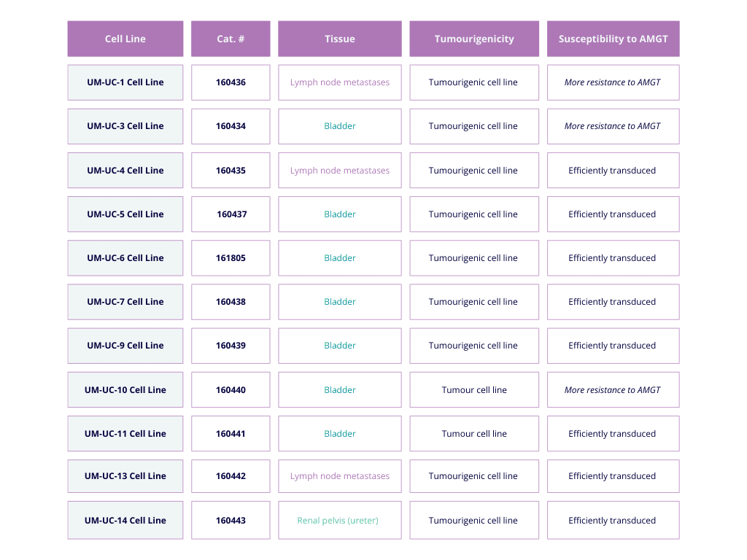Select UM-UC-7 Cell Line
Viewport: 747px width, 560px height.
coord(125,302)
